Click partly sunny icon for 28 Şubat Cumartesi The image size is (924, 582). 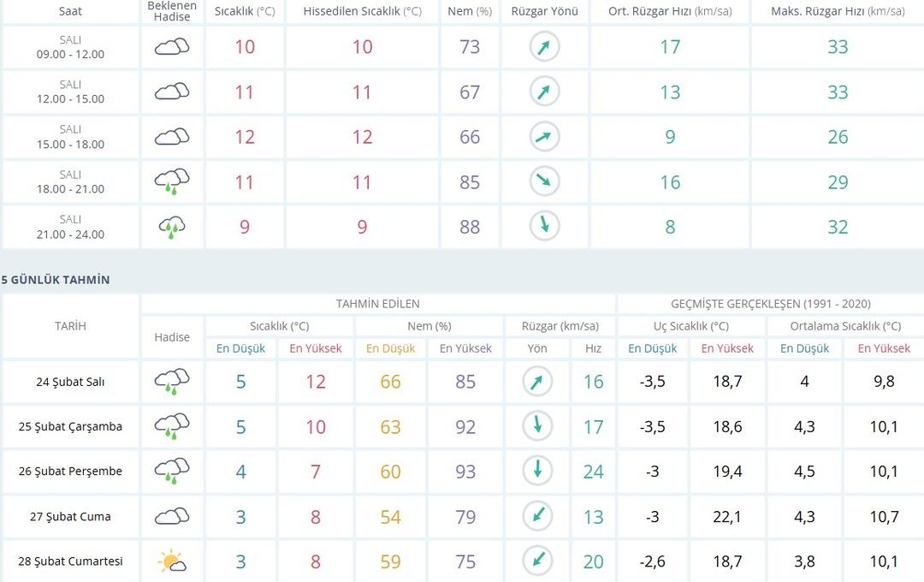click(x=172, y=561)
